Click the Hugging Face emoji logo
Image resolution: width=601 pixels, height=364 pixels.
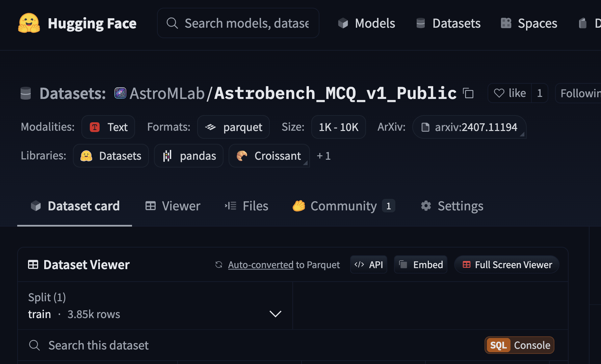pyautogui.click(x=29, y=23)
